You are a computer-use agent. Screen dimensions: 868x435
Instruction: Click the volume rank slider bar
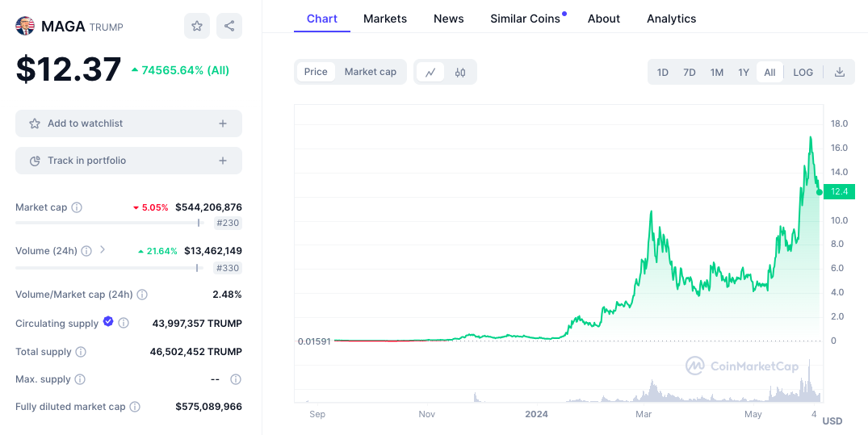(110, 268)
